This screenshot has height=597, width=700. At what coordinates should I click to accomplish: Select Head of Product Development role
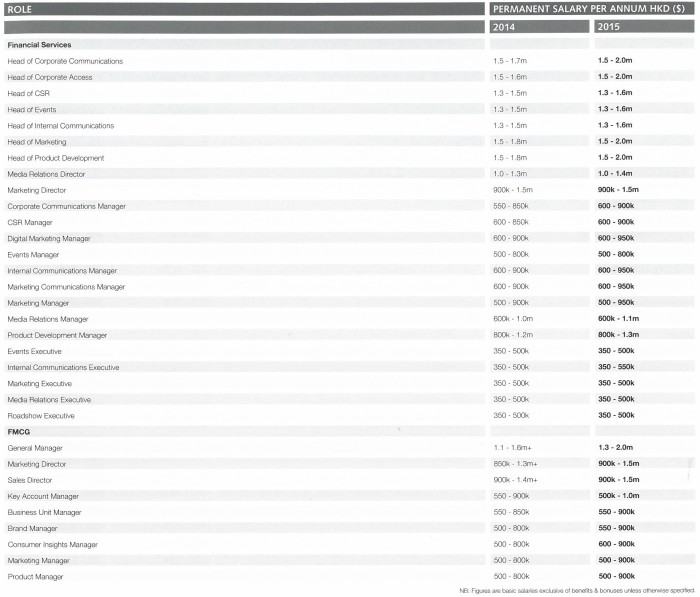click(55, 158)
